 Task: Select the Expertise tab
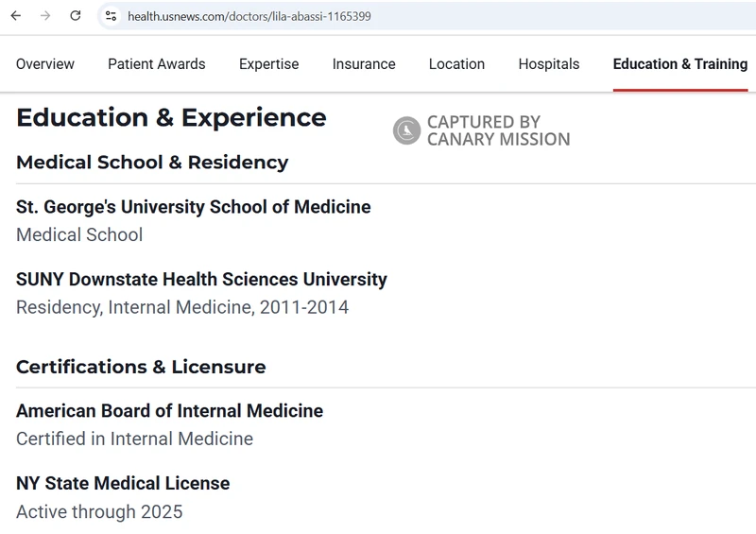269,63
